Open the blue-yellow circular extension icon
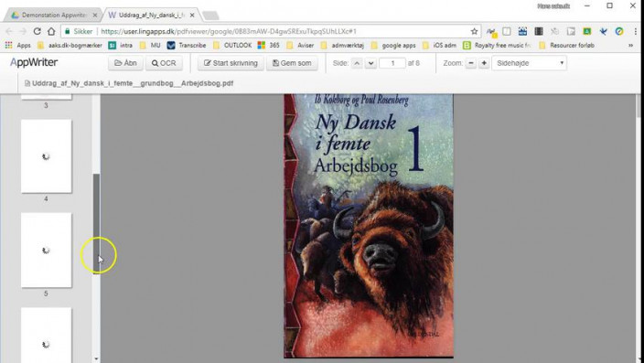The width and height of the screenshot is (644, 363). pos(619,31)
